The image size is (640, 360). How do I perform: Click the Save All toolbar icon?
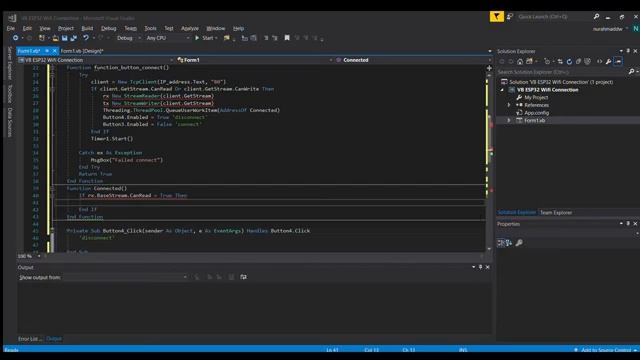pyautogui.click(x=73, y=38)
